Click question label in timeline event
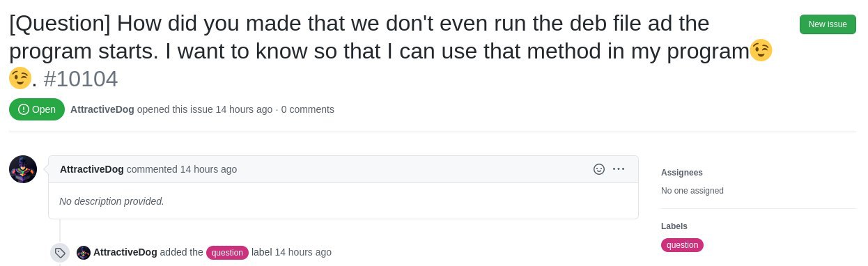 point(227,253)
